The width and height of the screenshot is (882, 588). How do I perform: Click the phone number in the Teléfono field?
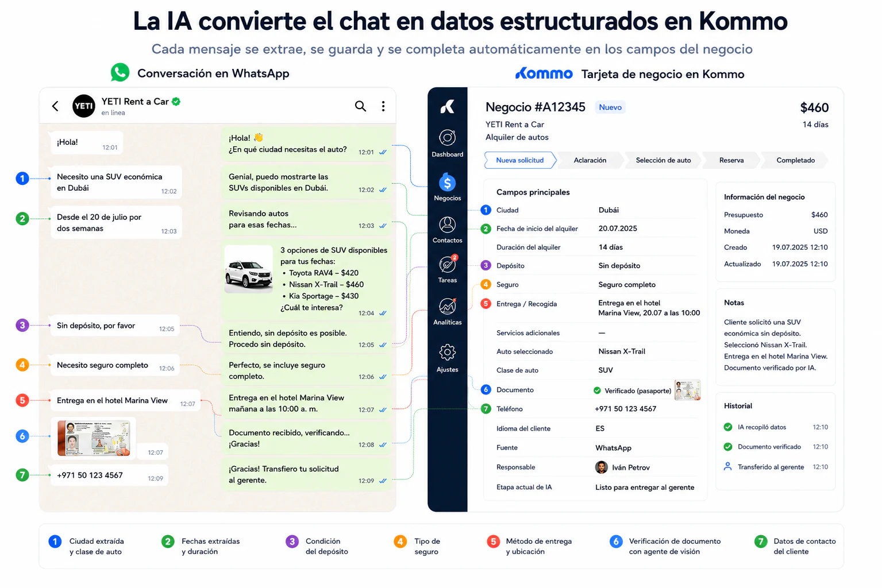(625, 409)
